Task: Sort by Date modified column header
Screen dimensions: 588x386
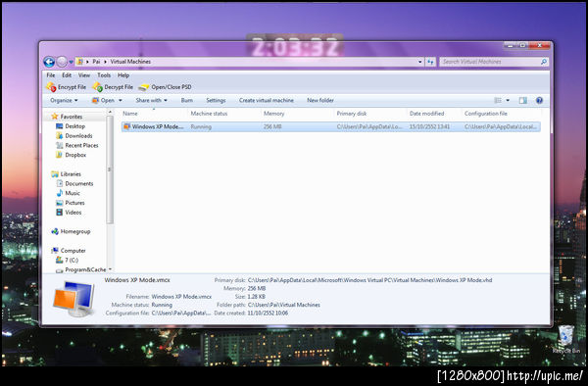Action: [434, 114]
